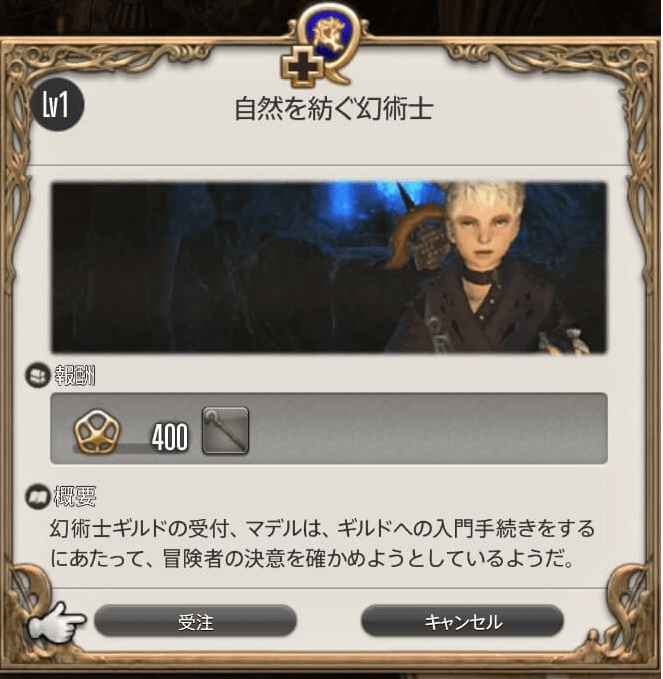
Task: Click the book icon beside 概要
Action: [38, 496]
